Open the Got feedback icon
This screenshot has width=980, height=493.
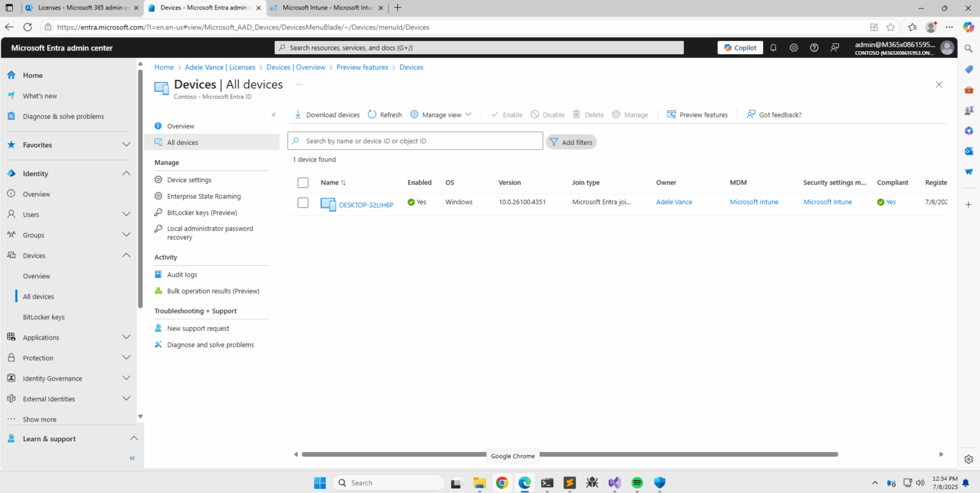[751, 114]
